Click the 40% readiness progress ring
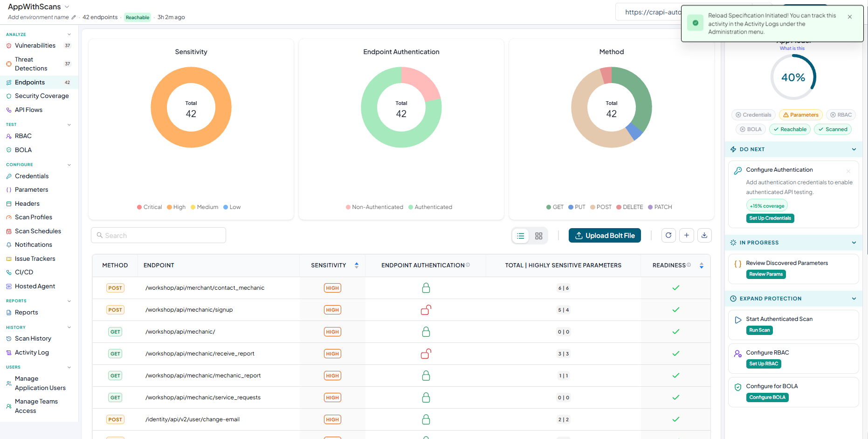The width and height of the screenshot is (868, 439). click(x=793, y=77)
